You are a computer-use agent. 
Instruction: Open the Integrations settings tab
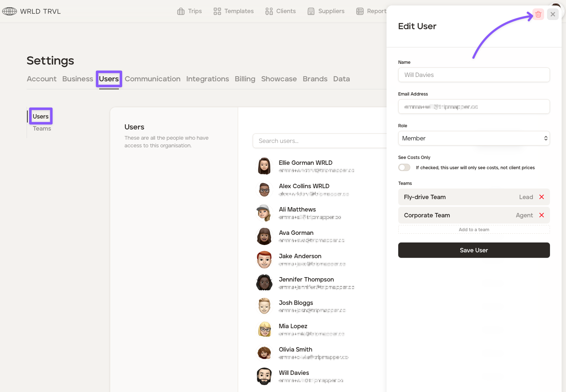click(208, 79)
